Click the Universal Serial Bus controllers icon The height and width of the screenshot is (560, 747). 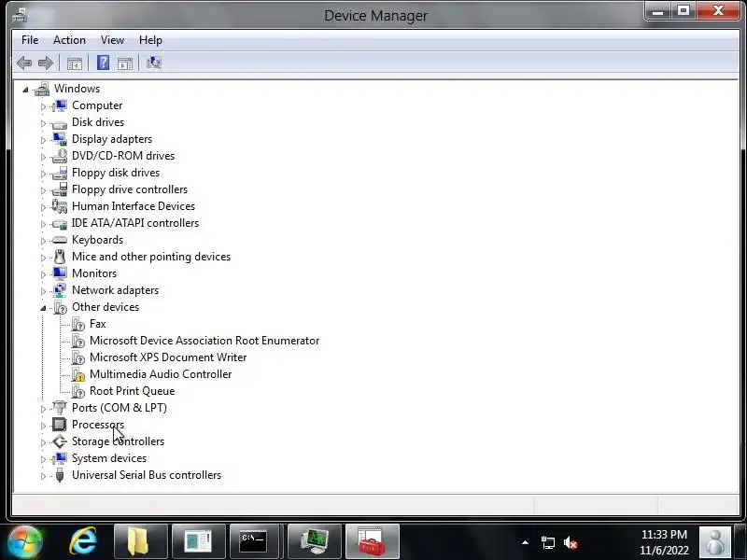click(60, 475)
